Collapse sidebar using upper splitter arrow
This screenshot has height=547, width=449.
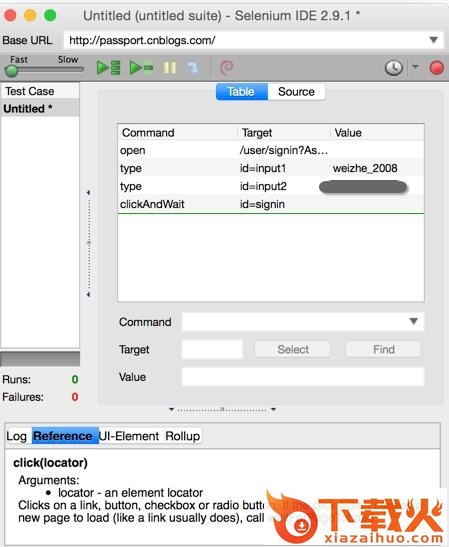(x=88, y=193)
